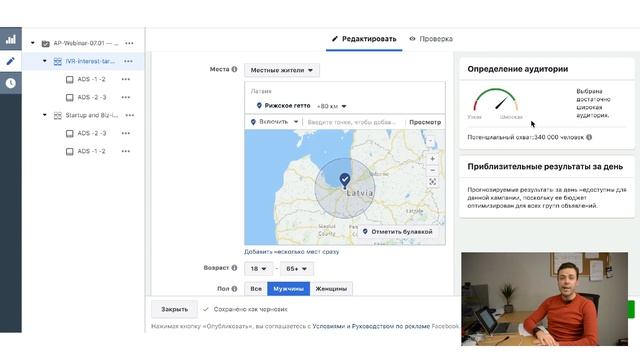Click the location search input field
Screen dimensions: 640x360
coord(353,122)
